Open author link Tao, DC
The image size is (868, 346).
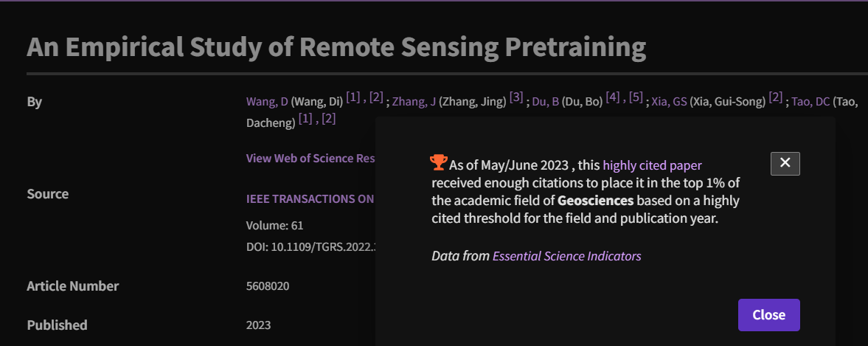810,102
